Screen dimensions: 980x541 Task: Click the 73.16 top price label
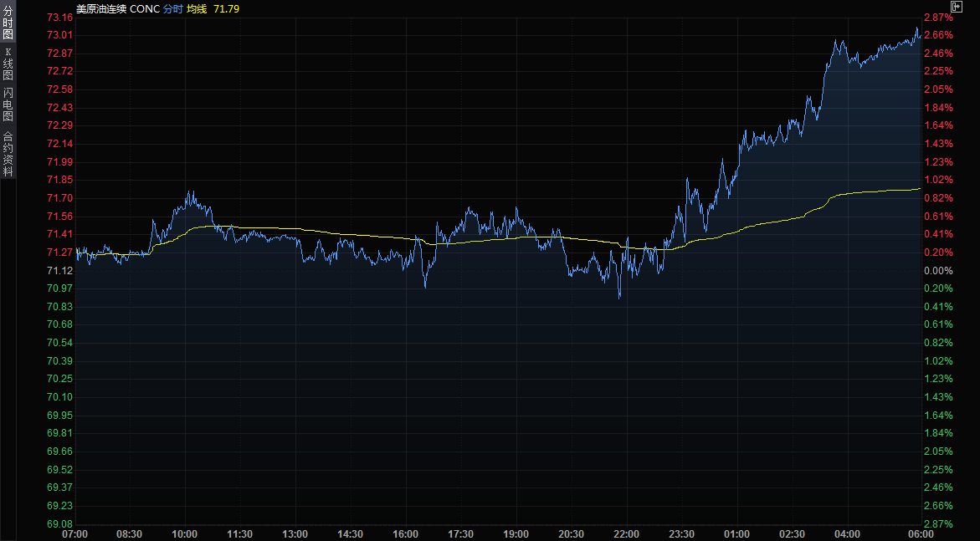click(59, 18)
